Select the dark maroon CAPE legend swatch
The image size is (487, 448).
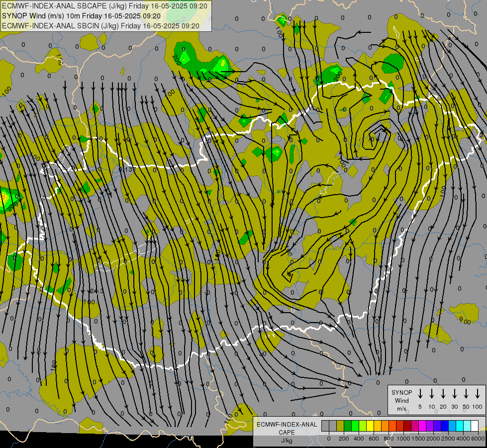[x=407, y=426]
